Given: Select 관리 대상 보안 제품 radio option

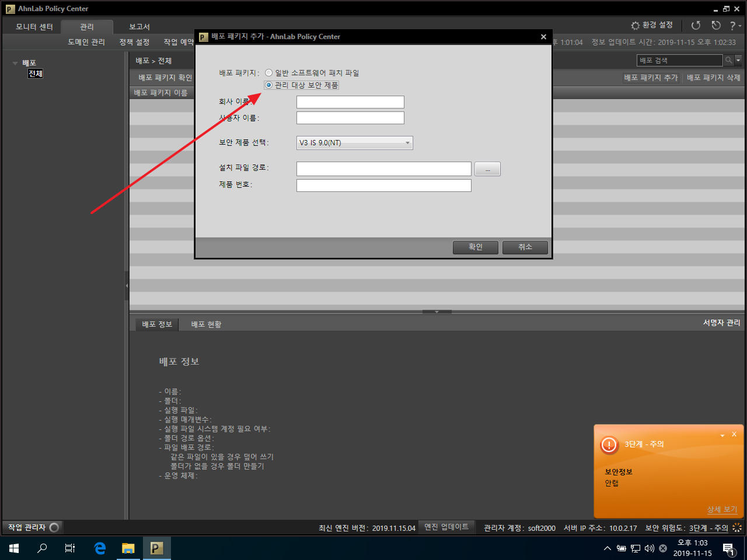Looking at the screenshot, I should click(268, 85).
